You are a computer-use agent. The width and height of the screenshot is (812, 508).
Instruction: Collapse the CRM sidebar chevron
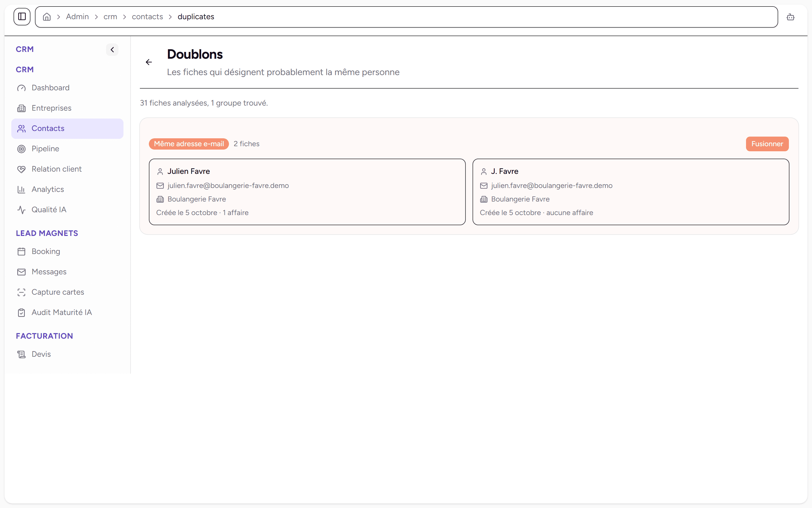coord(112,50)
